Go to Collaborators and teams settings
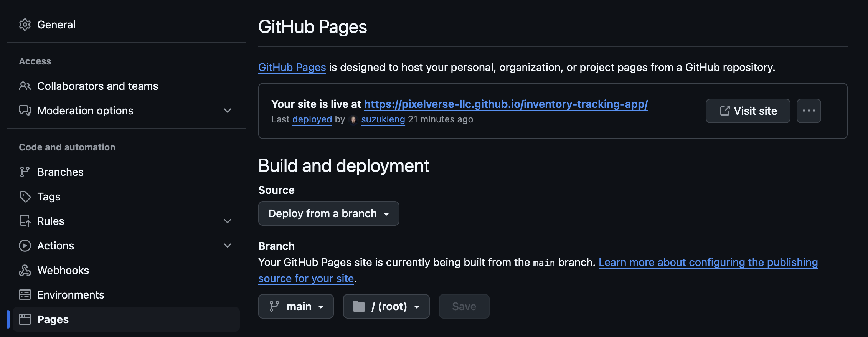The width and height of the screenshot is (868, 337). (126, 86)
